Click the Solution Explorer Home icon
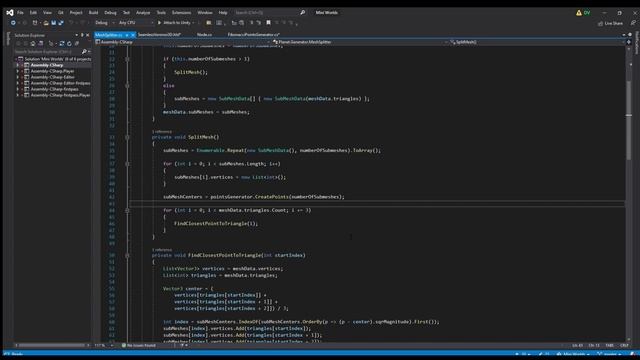Viewport: 640px width, 360px height. (x=33, y=43)
